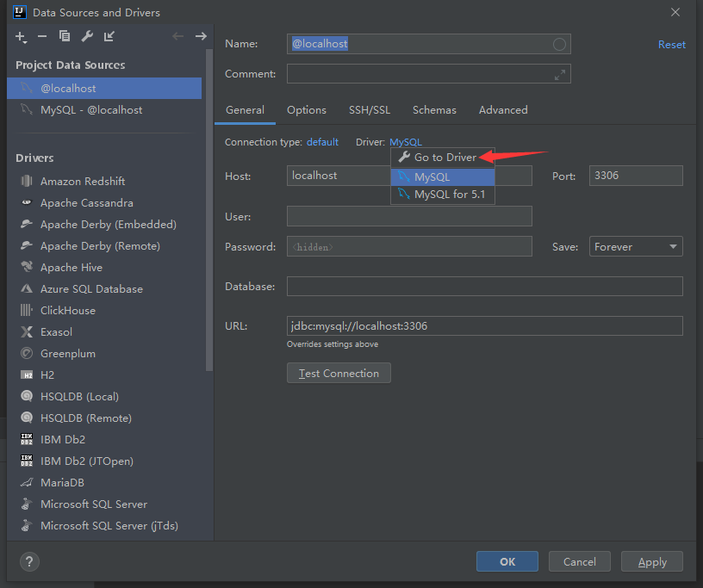Open the Advanced tab
Screen dimensions: 703x588
[503, 110]
